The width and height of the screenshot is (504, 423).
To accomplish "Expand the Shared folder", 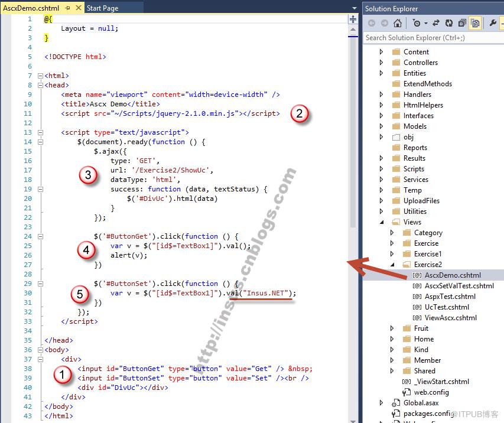I will tap(392, 371).
